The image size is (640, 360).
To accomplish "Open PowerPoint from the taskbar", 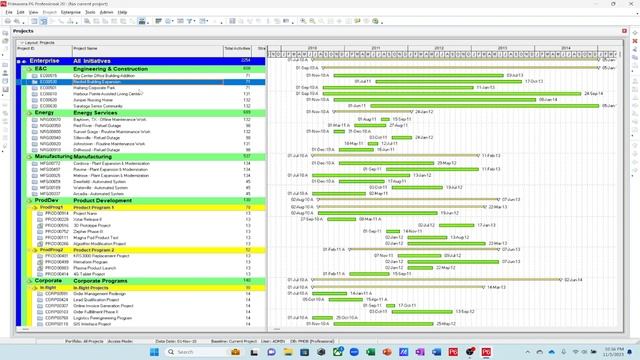I will coord(387,352).
